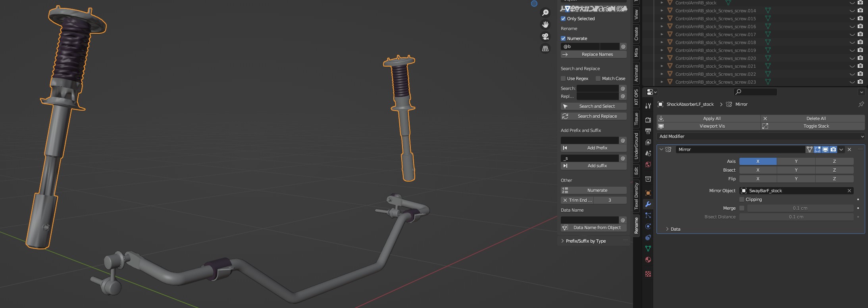Image resolution: width=868 pixels, height=308 pixels.
Task: Enable the Use Regex checkbox
Action: (563, 78)
